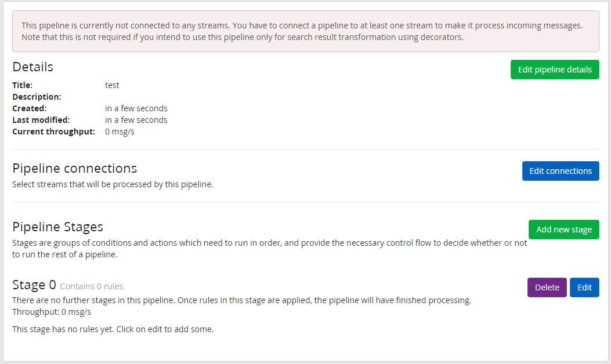
Task: Click the Current throughput label
Action: click(x=53, y=132)
